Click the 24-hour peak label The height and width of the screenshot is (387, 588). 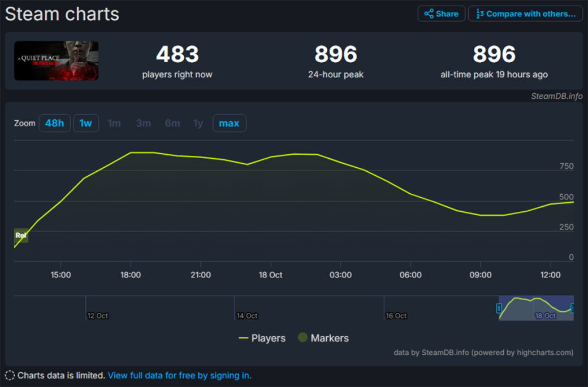(x=336, y=75)
